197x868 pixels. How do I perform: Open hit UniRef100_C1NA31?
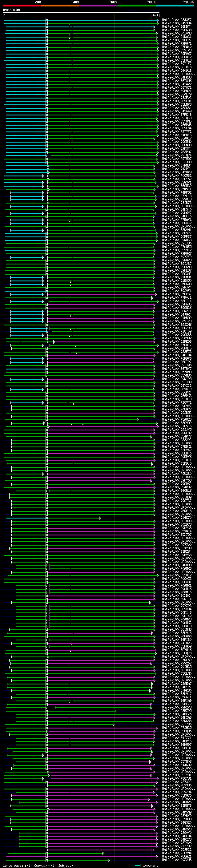[x=177, y=37]
